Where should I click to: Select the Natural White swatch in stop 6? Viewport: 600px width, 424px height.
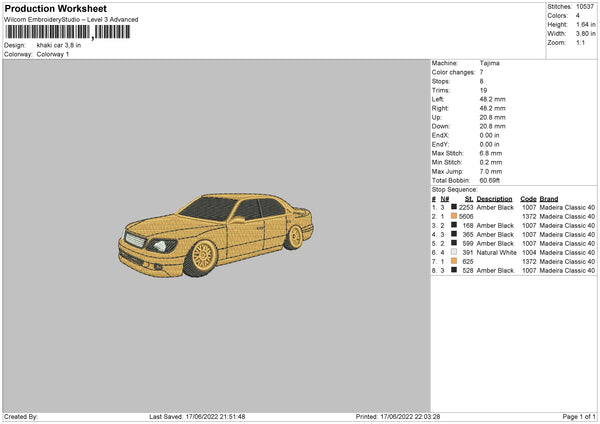[454, 252]
